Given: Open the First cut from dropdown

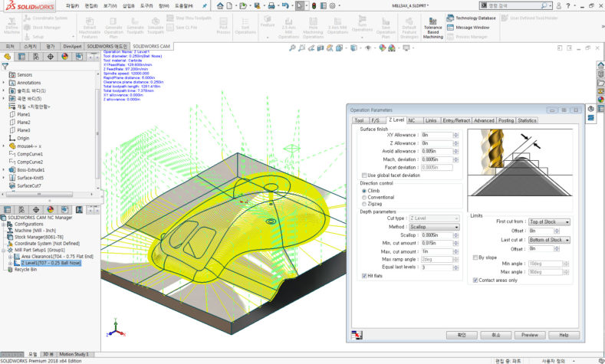Looking at the screenshot, I should point(549,221).
